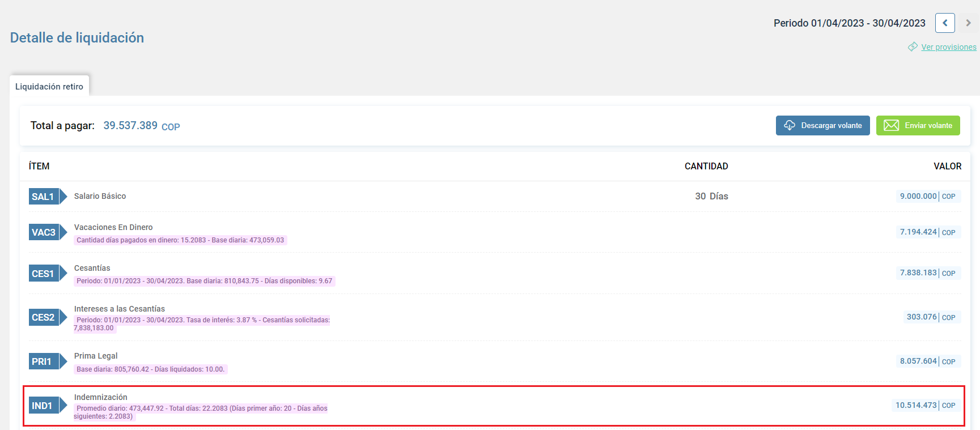Click the 7.194.424 COP vacation value

pos(928,232)
